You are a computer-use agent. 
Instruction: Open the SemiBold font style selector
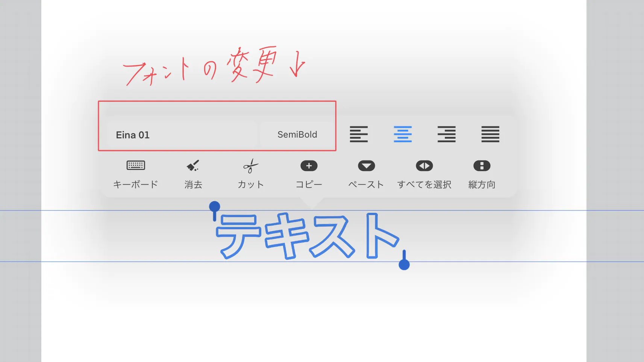(297, 135)
